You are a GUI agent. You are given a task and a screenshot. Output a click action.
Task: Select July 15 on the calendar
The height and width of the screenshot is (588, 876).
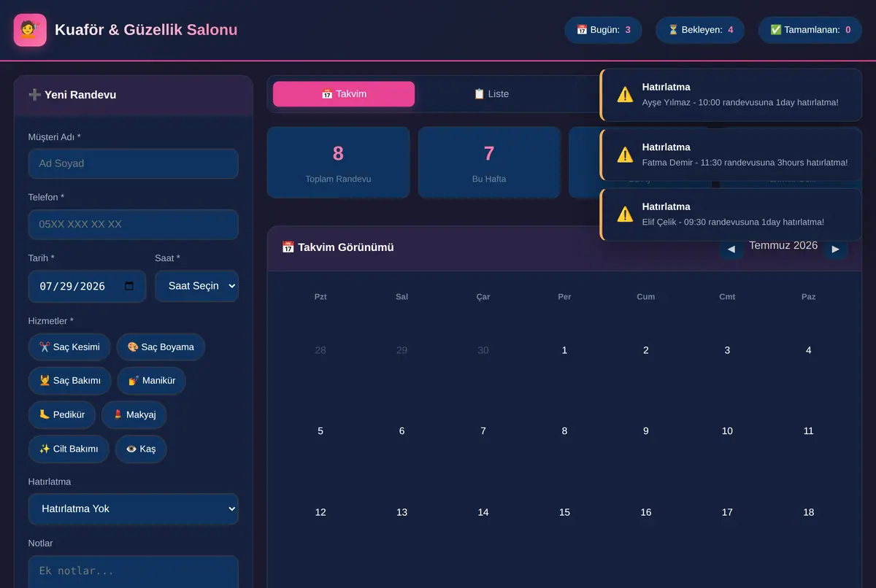tap(564, 512)
